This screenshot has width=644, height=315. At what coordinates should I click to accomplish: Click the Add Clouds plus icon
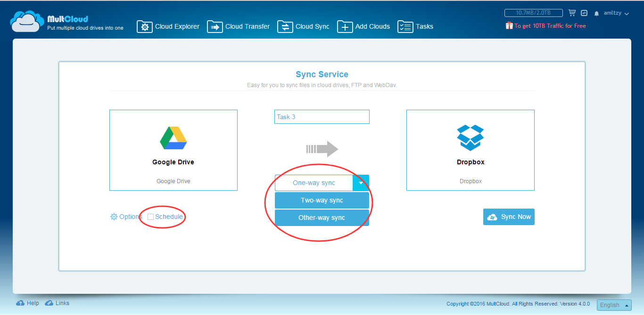(x=345, y=26)
